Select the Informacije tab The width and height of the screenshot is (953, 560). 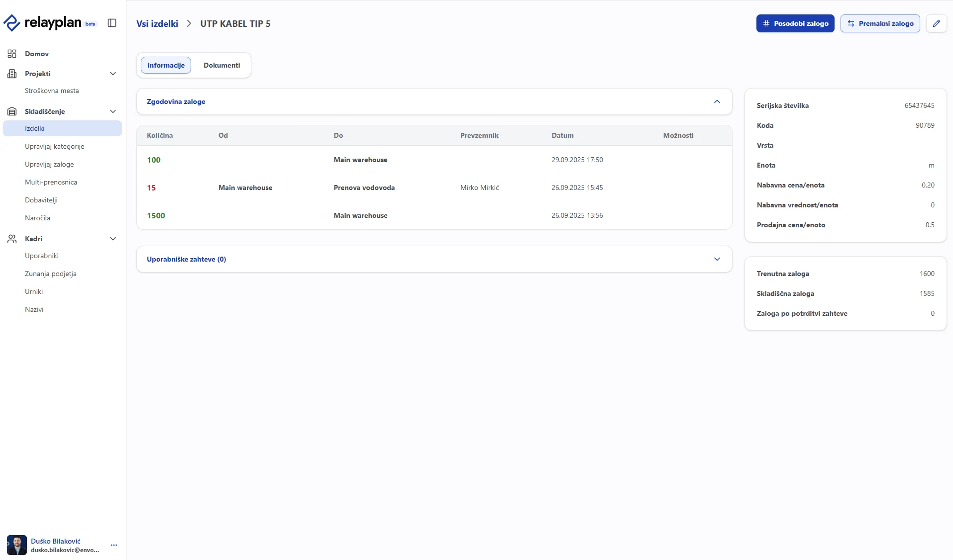[166, 65]
